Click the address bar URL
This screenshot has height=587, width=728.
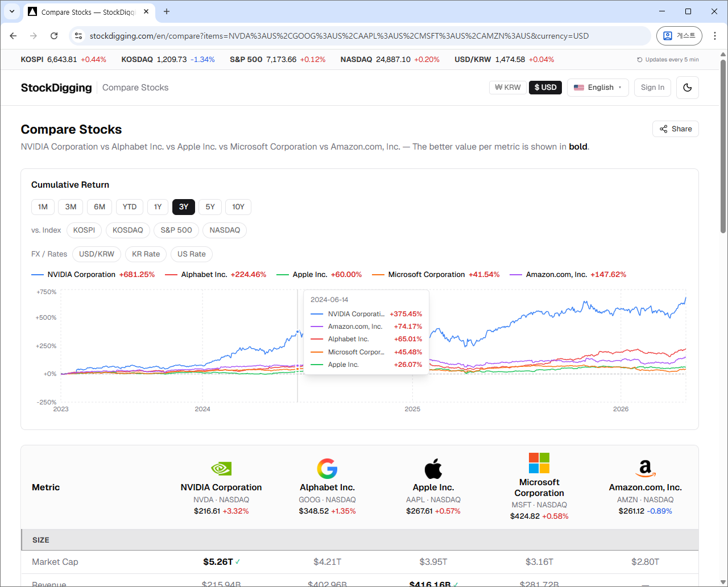click(x=339, y=36)
